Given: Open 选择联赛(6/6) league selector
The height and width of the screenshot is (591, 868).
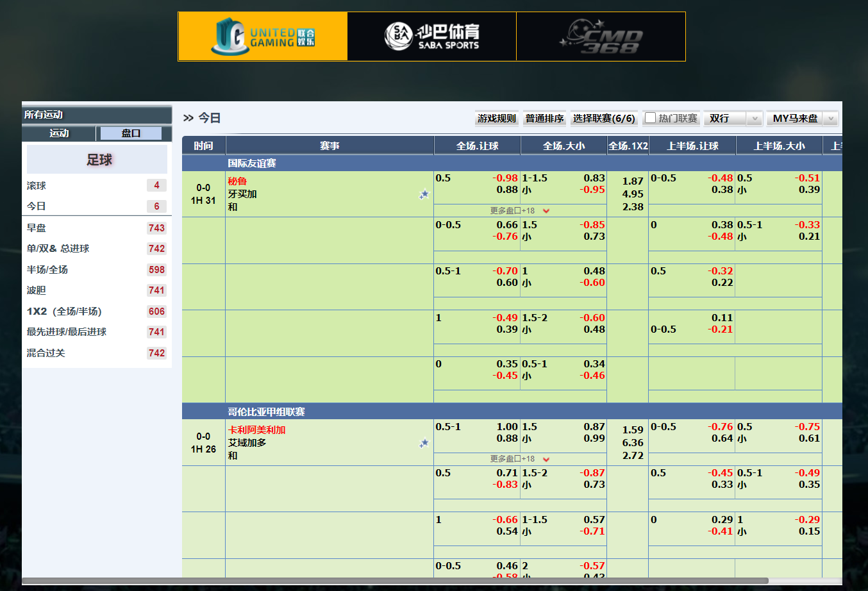Looking at the screenshot, I should coord(603,119).
